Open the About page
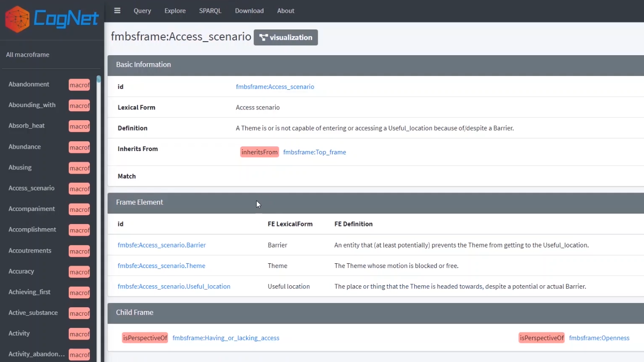Screen dimensions: 644x362 [285, 11]
